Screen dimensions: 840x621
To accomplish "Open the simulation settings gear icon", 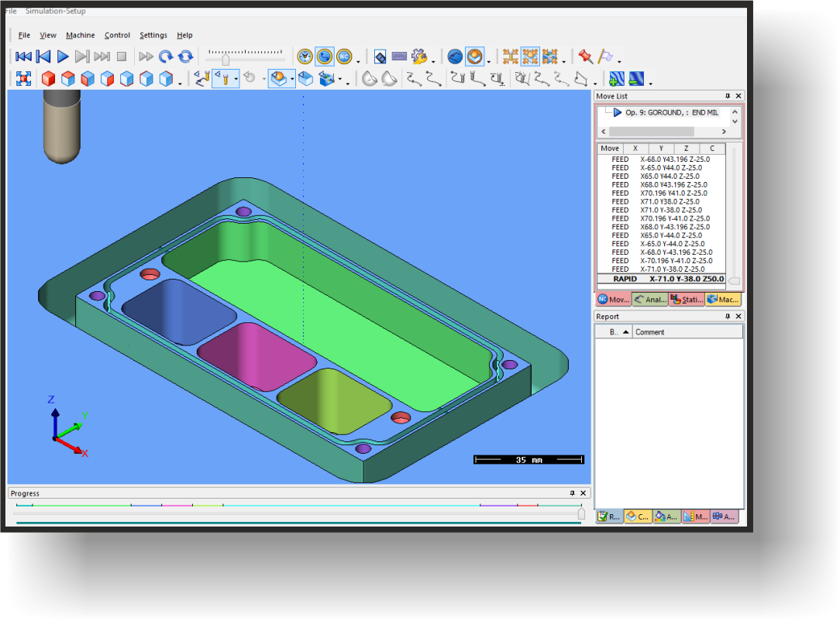I will tap(418, 57).
